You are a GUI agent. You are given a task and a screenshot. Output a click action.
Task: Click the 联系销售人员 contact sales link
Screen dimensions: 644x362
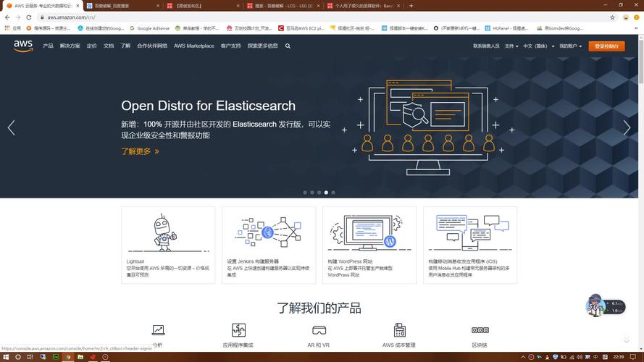pos(486,46)
